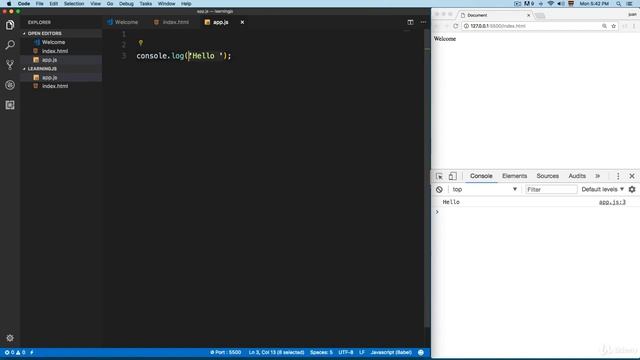
Task: Change language mode Javascript (Babel)
Action: coord(391,352)
